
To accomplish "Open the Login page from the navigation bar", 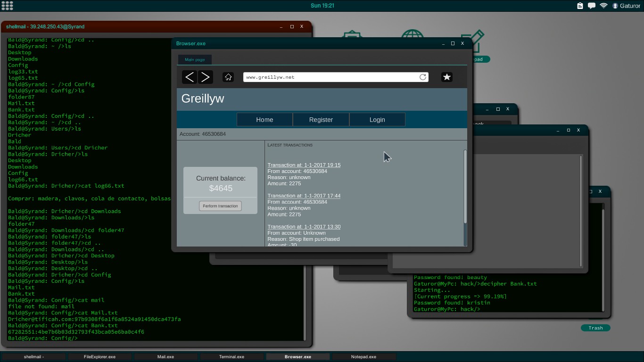I will pos(377,119).
